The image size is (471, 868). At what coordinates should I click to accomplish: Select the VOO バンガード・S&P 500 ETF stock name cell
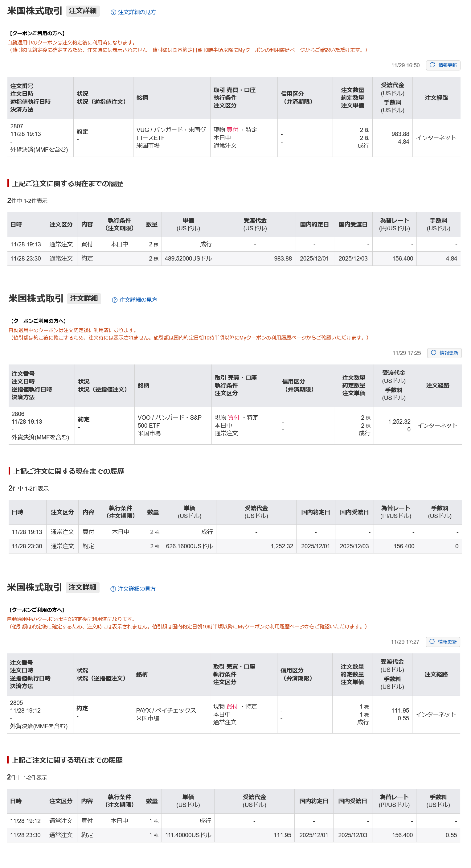pyautogui.click(x=170, y=426)
